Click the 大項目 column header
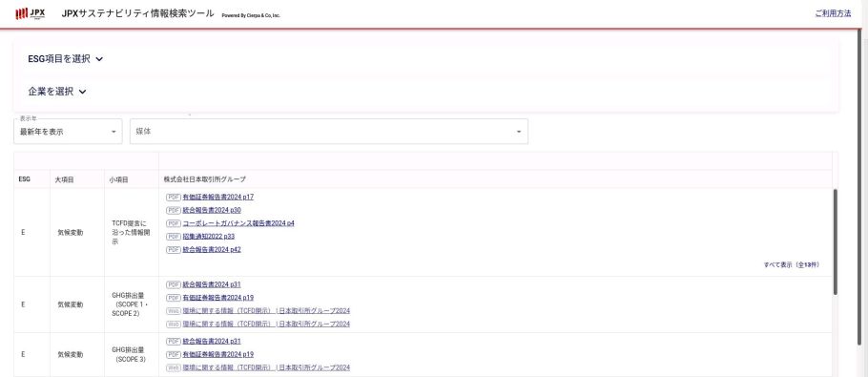 64,179
